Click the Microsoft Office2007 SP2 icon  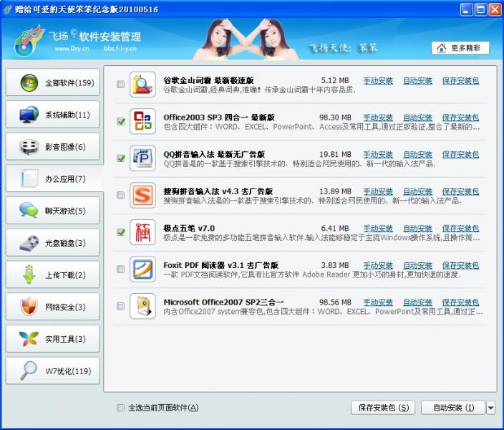click(142, 307)
